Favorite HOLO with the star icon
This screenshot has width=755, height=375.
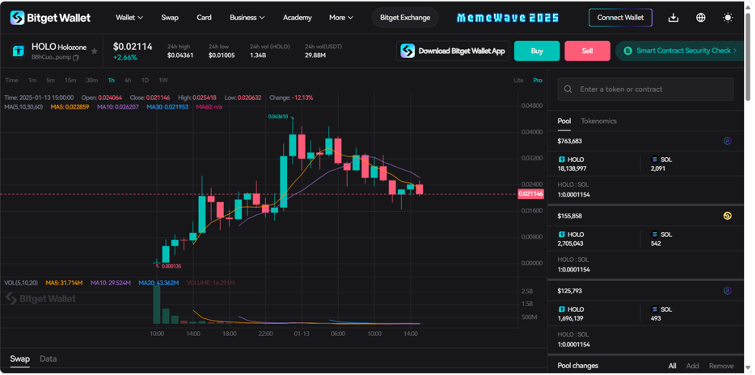[x=94, y=51]
